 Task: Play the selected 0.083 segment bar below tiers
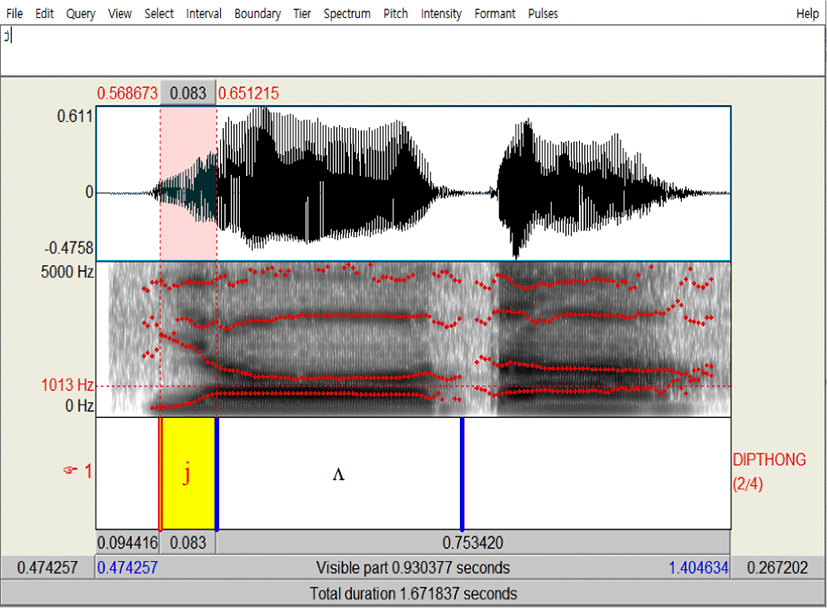(x=188, y=542)
